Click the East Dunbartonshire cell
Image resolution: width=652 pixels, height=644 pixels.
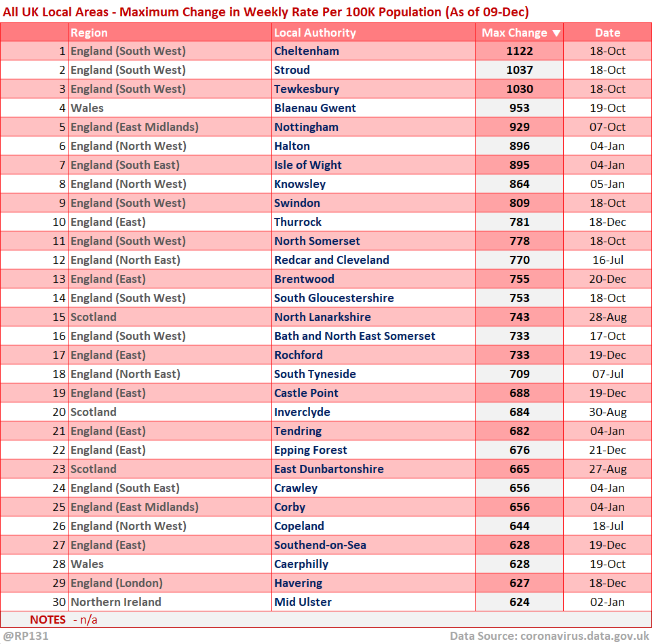373,469
